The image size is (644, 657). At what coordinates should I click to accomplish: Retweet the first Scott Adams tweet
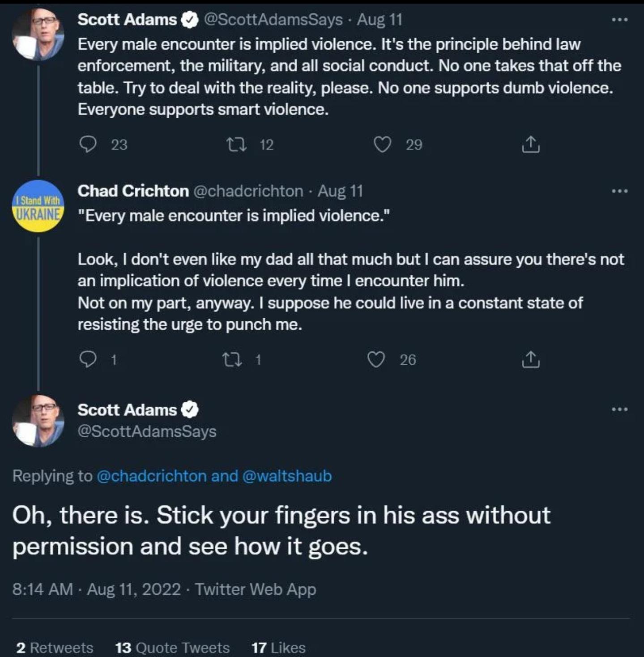click(236, 145)
